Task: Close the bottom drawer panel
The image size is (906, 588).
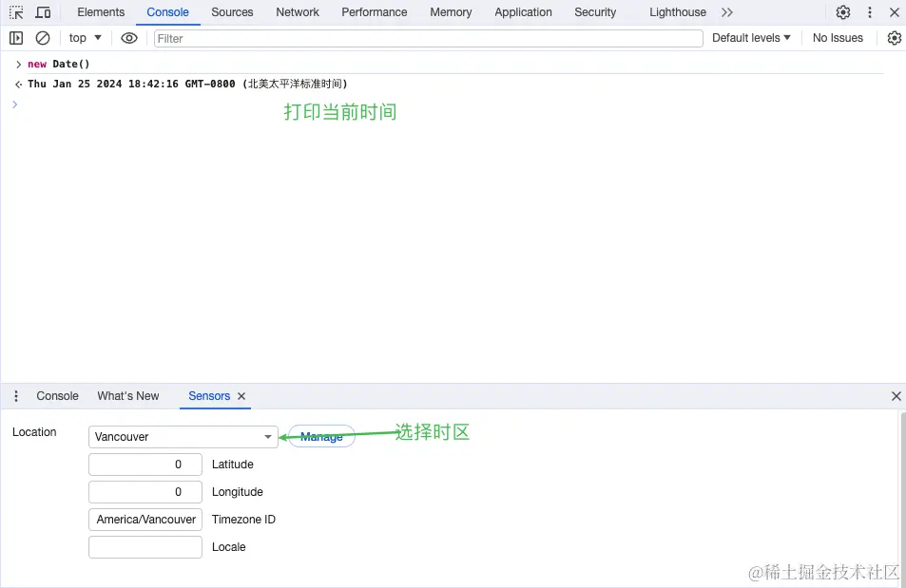Action: point(896,396)
